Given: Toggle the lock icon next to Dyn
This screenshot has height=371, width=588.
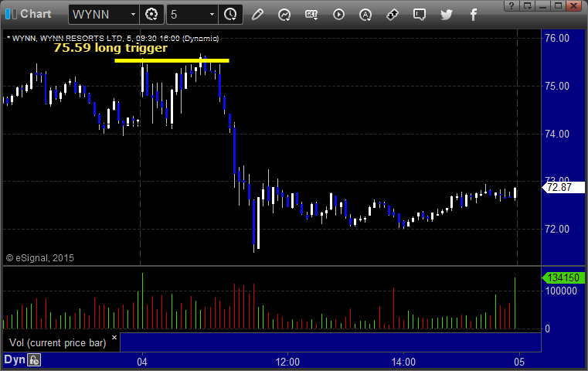Looking at the screenshot, I should 34,360.
